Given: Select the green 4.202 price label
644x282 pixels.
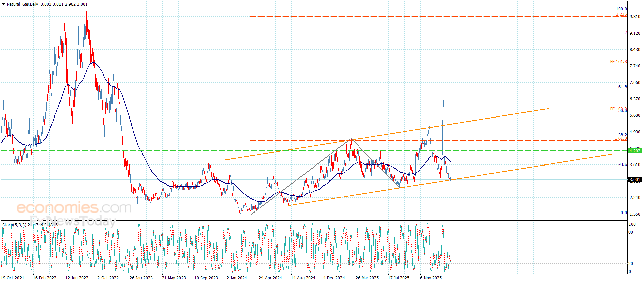Looking at the screenshot, I should [x=635, y=151].
